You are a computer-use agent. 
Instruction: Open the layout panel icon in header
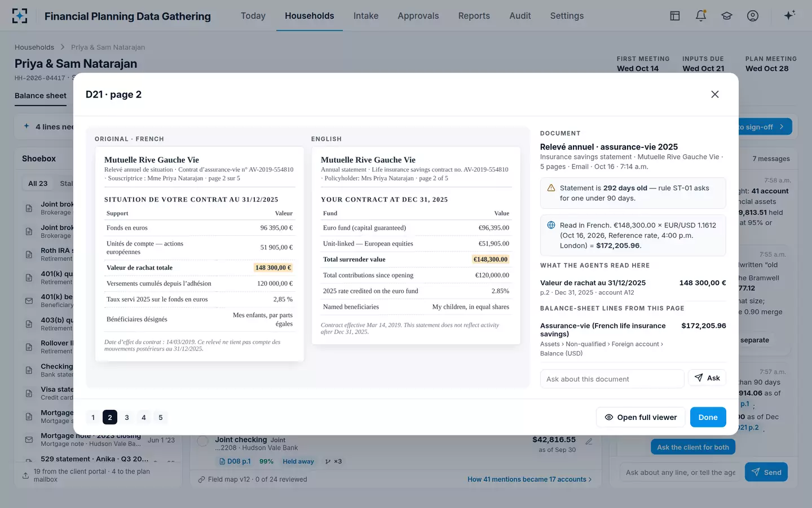pos(675,16)
